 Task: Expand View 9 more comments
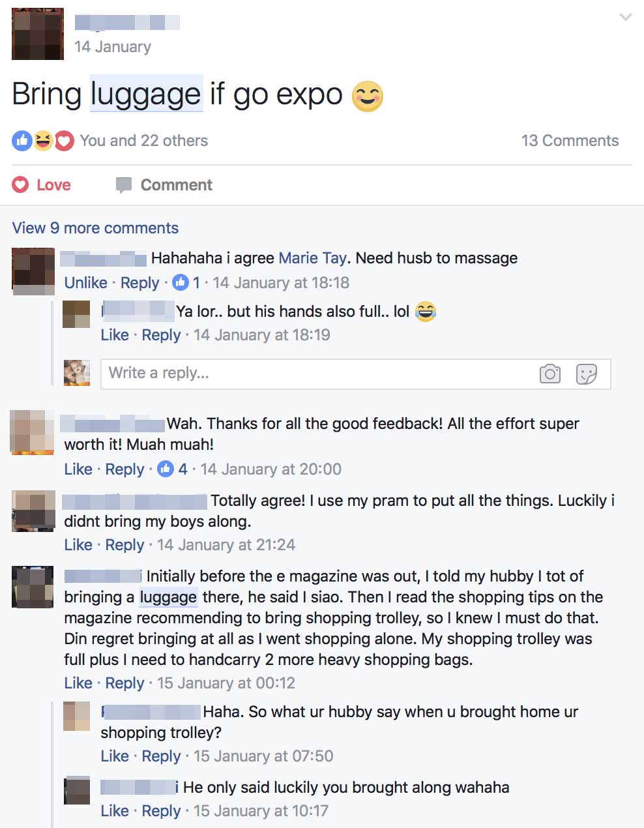click(x=95, y=228)
